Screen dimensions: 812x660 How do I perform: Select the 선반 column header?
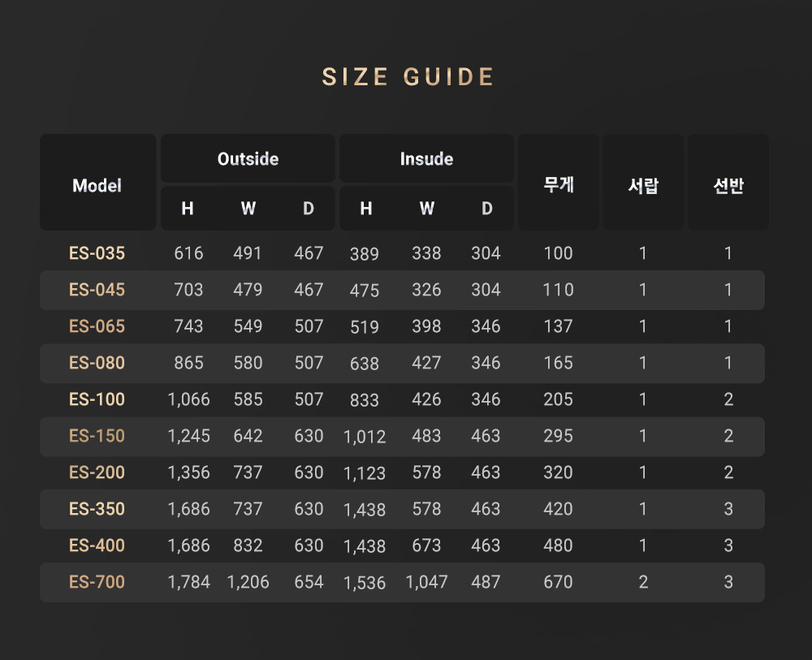(728, 186)
